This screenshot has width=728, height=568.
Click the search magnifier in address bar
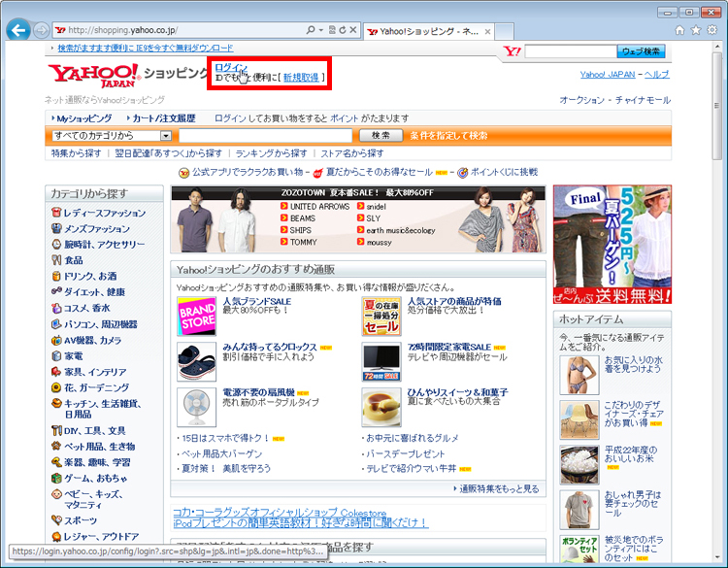click(x=311, y=30)
